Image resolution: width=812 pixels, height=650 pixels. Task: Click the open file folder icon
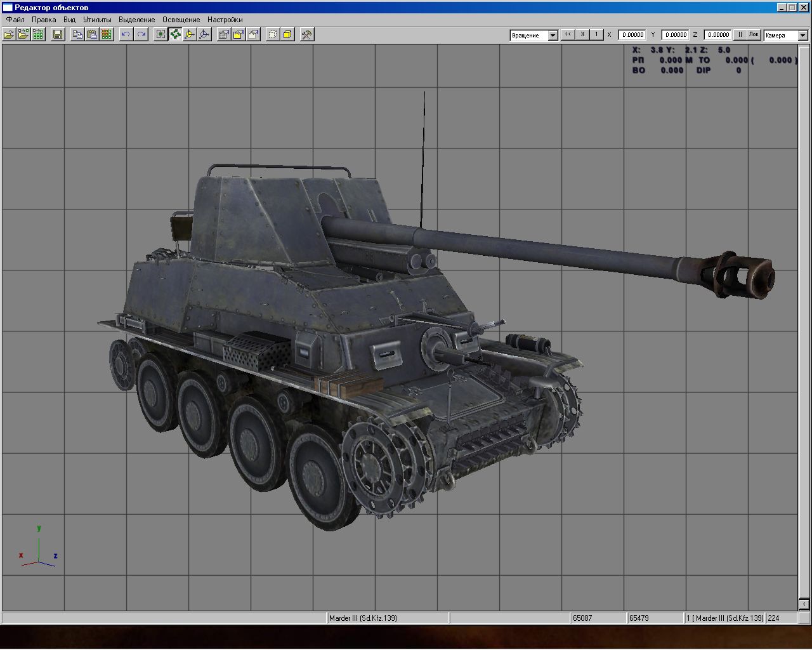9,34
